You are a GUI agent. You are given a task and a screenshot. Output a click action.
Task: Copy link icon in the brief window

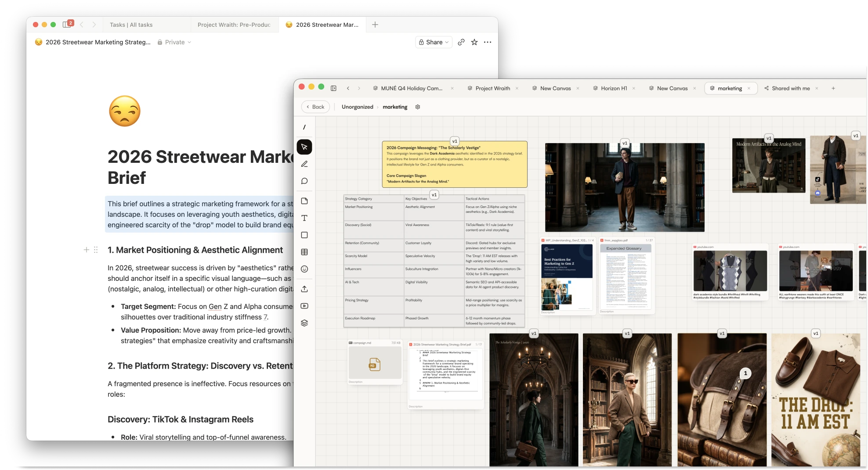coord(461,42)
